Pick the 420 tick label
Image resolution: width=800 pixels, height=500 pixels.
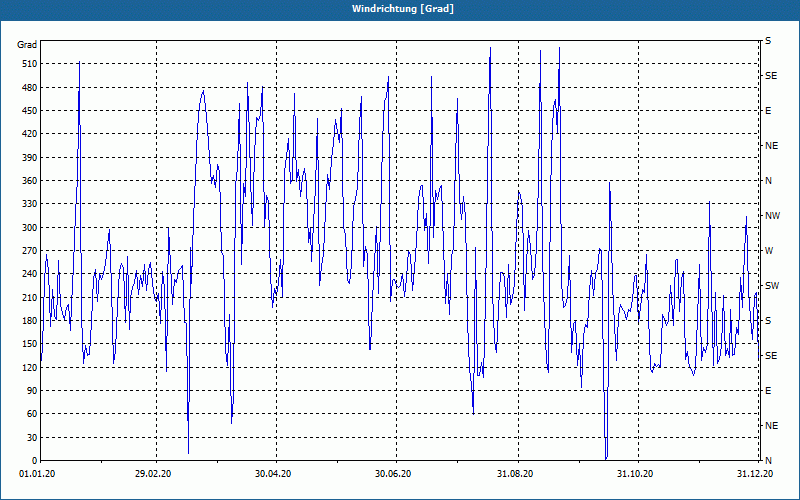(30, 134)
